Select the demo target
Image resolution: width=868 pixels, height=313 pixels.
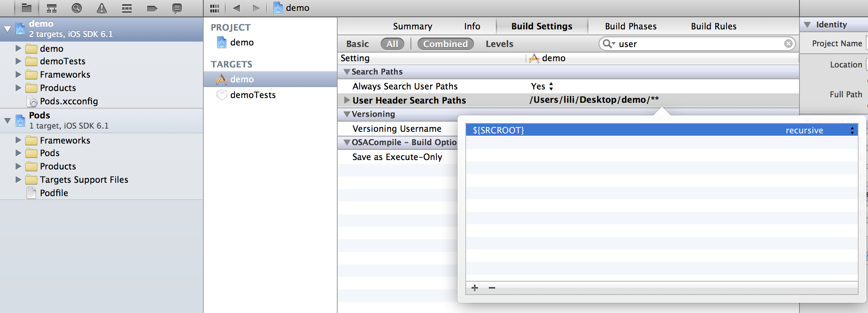[270, 79]
